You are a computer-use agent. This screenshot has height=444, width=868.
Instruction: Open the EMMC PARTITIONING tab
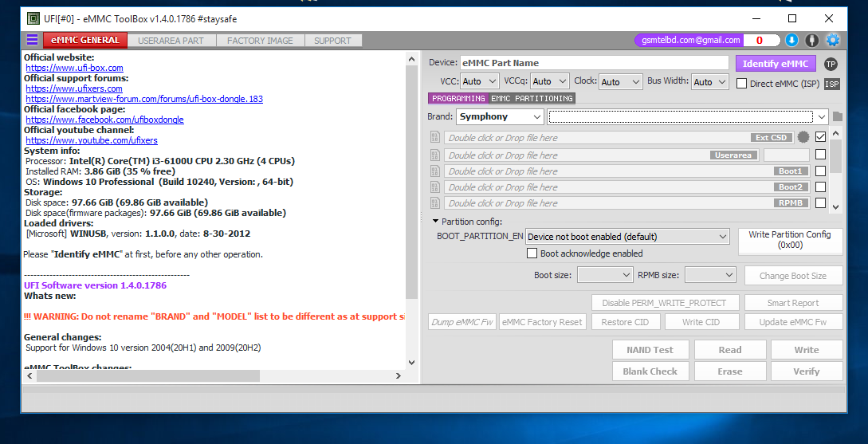click(532, 99)
